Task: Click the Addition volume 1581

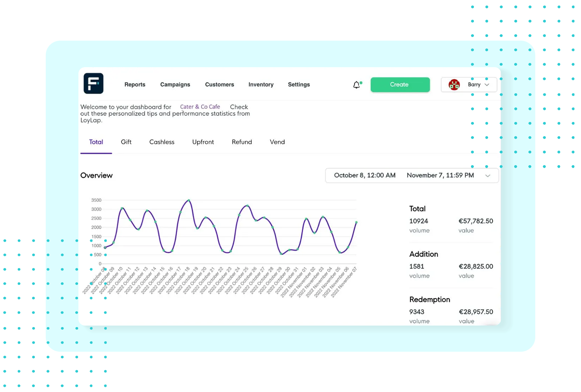Action: [x=417, y=266]
